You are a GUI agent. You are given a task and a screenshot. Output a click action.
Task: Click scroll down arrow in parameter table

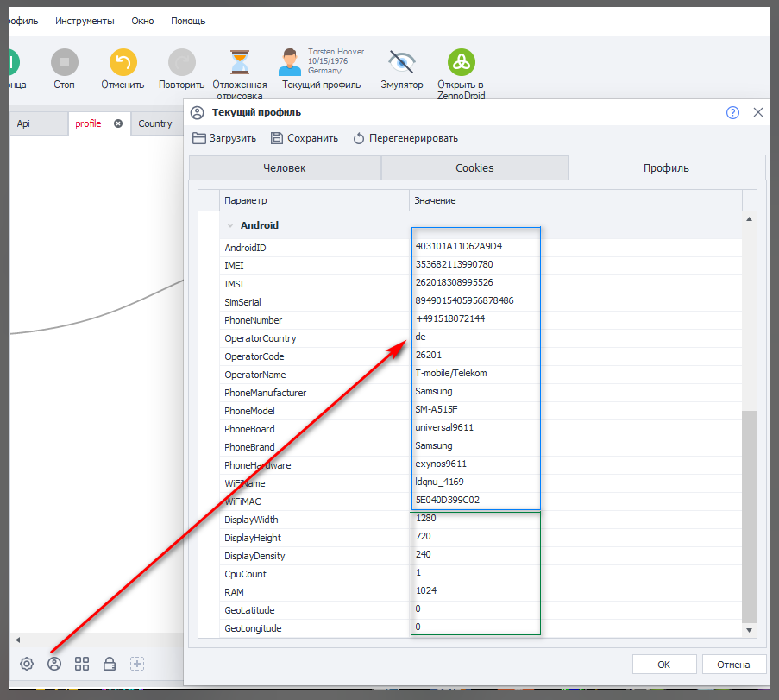coord(749,630)
